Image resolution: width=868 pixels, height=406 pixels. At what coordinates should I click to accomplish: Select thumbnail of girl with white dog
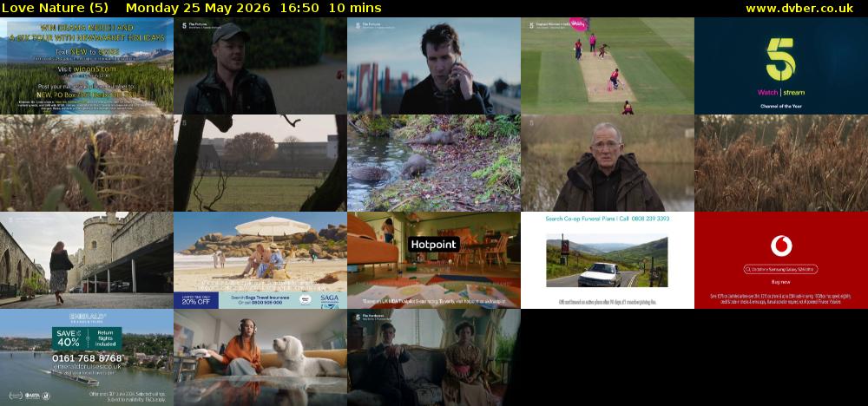(x=260, y=357)
